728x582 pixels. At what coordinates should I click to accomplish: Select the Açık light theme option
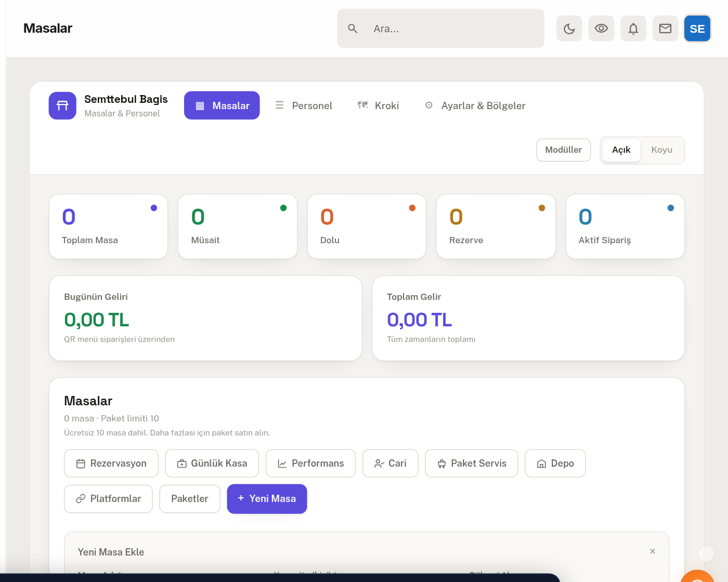(621, 150)
